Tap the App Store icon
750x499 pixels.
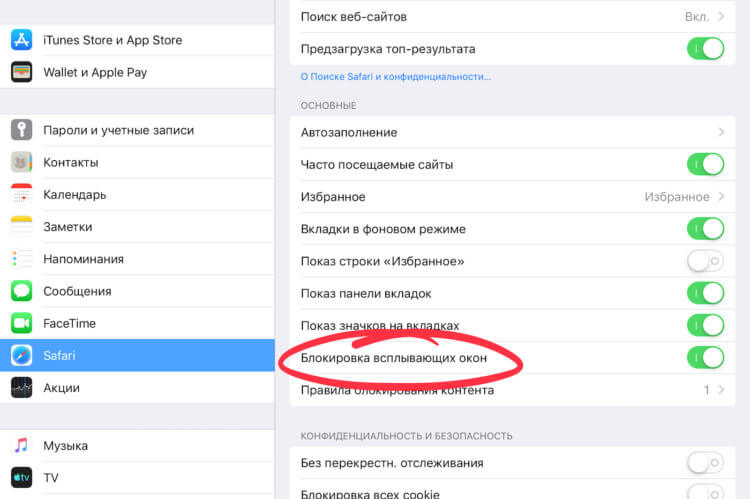click(x=22, y=40)
